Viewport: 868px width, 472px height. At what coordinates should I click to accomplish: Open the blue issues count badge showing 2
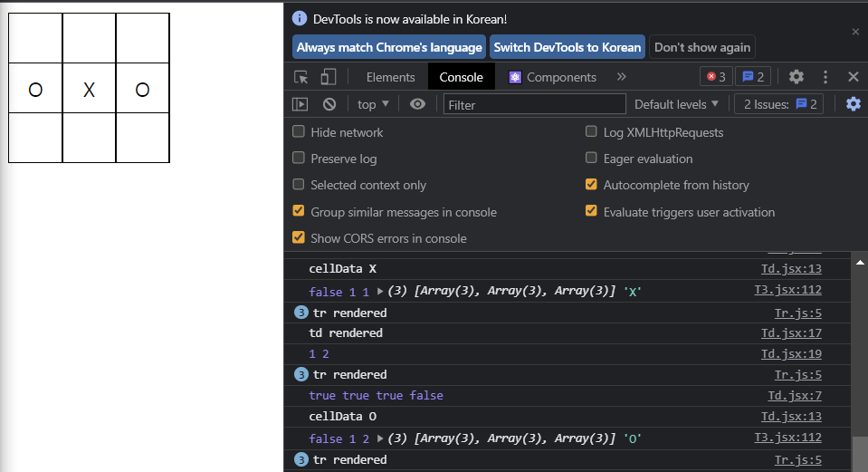[x=753, y=76]
